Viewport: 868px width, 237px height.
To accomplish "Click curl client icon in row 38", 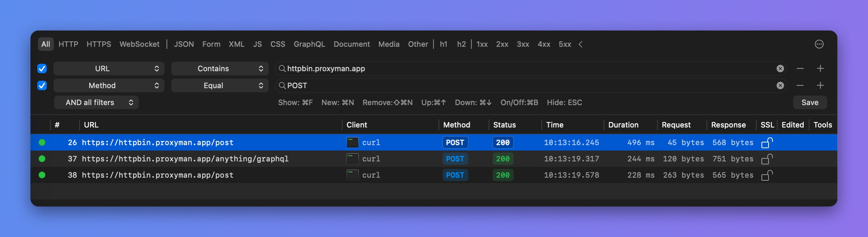I will click(x=352, y=175).
